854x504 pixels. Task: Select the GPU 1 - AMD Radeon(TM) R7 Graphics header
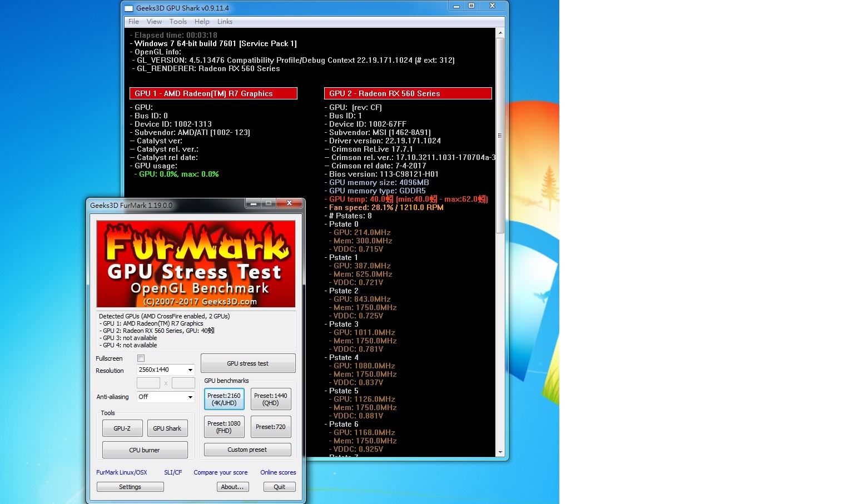213,93
